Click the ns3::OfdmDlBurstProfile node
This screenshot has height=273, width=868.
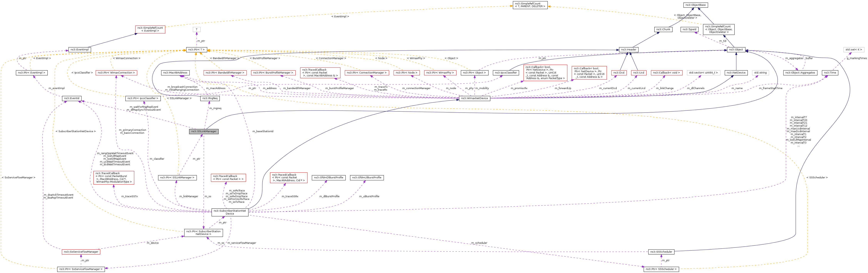(x=329, y=178)
